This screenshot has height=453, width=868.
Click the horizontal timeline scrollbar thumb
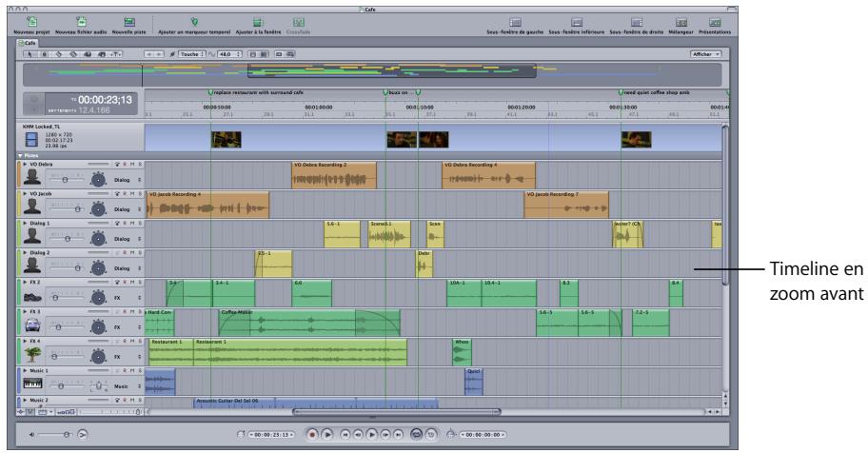click(396, 412)
